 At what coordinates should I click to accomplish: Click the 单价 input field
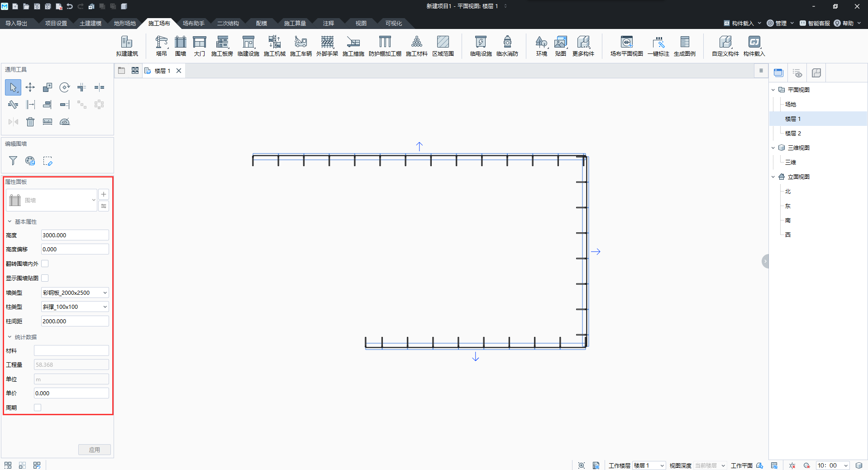[x=72, y=393]
